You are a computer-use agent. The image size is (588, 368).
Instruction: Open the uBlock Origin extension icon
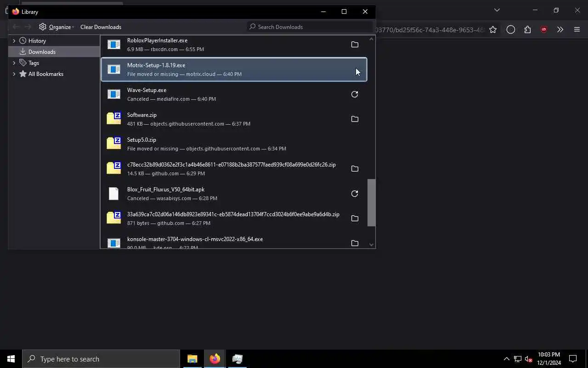[x=544, y=29]
